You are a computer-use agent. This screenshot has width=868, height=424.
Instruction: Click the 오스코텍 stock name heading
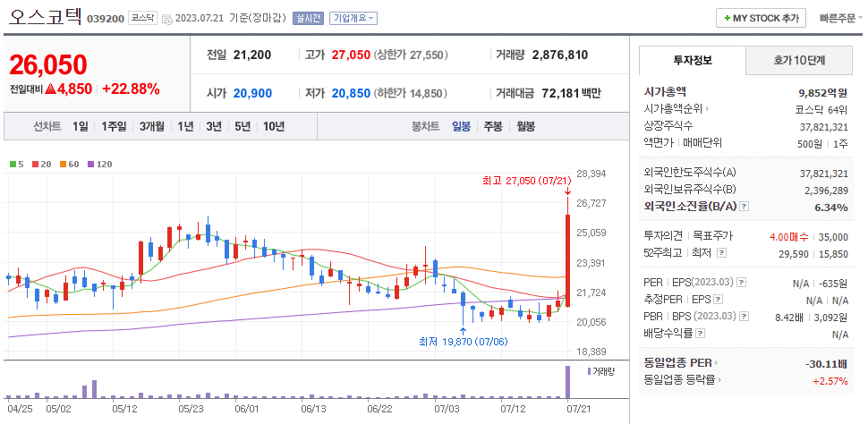coord(44,17)
